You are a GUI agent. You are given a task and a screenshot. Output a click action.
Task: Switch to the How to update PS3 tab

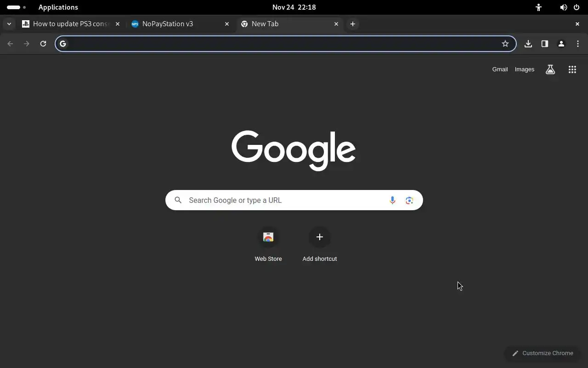tap(71, 24)
